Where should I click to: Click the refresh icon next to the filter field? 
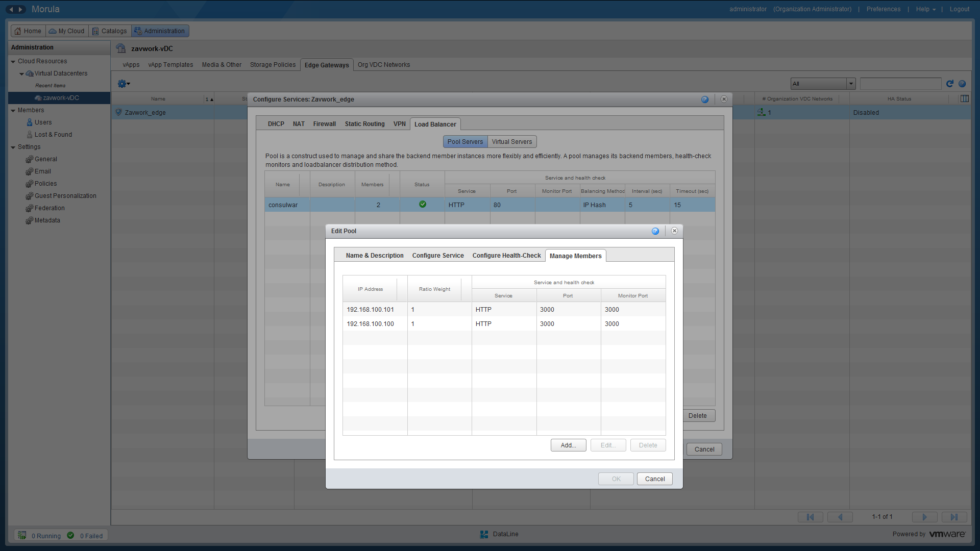950,84
